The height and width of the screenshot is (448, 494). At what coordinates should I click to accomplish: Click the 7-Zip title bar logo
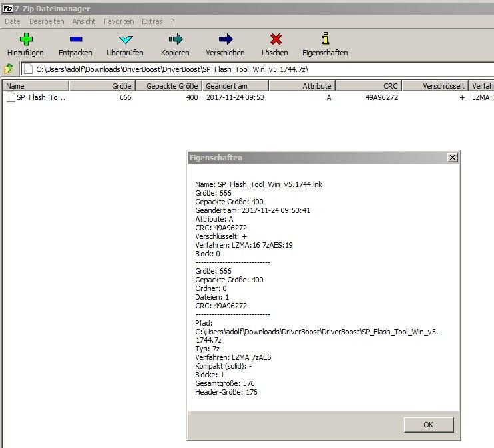[7, 9]
